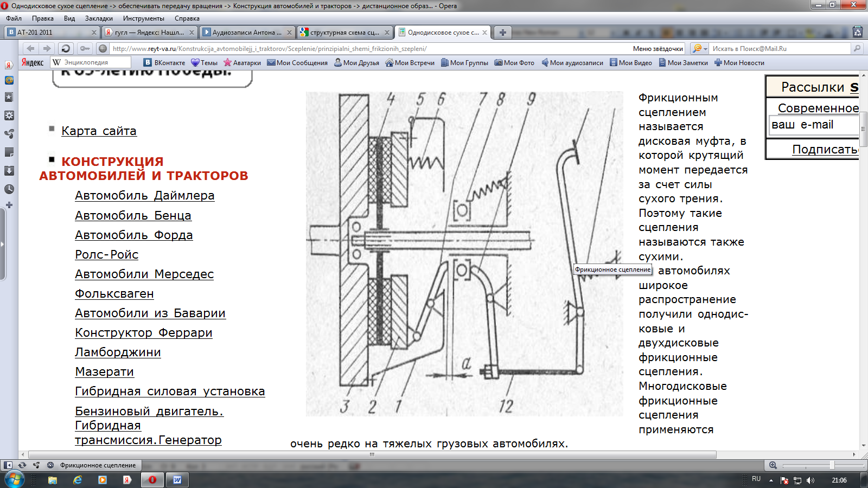Click the search magnifier icon in search field
Viewport: 868px width, 488px height.
coord(857,48)
